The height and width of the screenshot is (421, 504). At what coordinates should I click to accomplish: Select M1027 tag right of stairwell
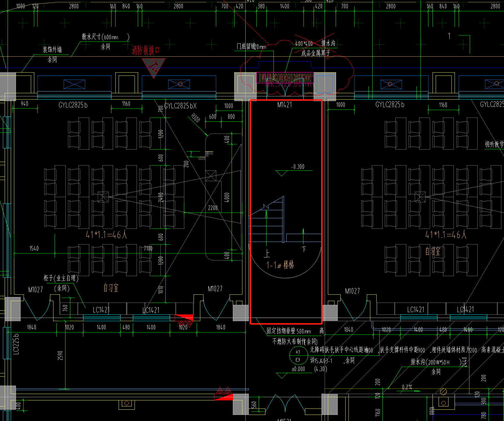(352, 291)
